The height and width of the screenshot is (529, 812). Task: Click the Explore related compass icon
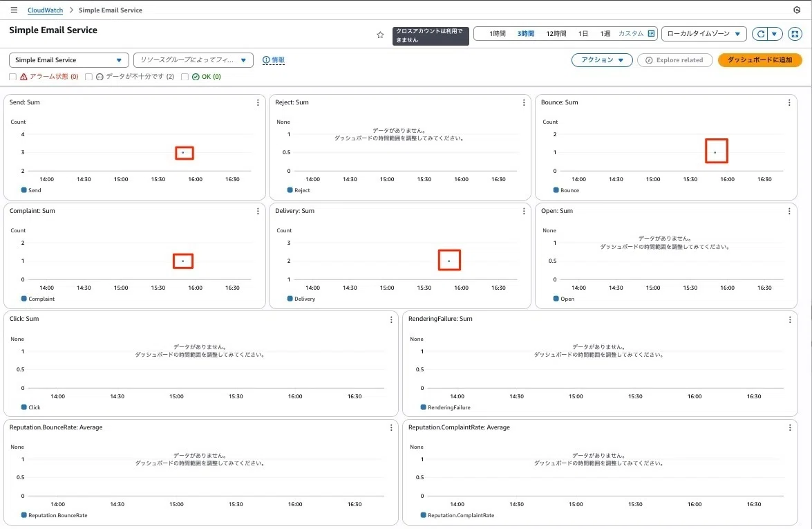pos(649,60)
